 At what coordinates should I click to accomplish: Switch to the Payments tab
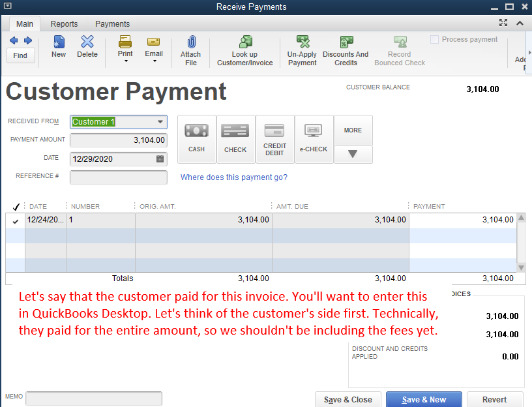(x=112, y=23)
